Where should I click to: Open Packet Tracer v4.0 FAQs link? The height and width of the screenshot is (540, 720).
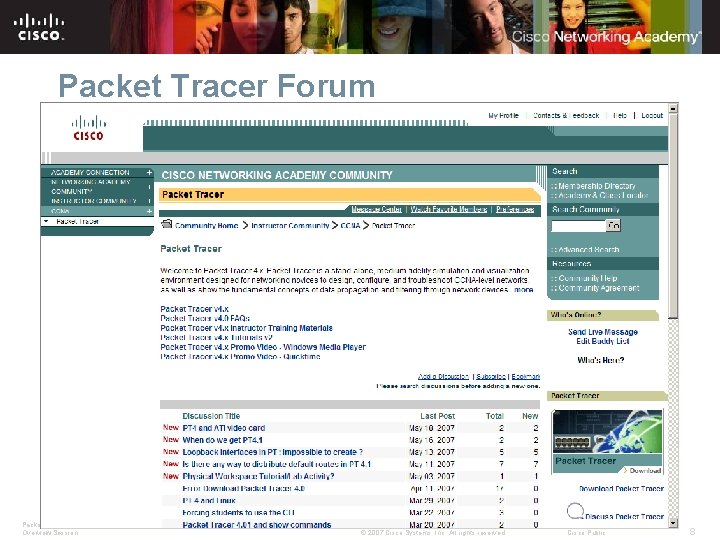[205, 318]
